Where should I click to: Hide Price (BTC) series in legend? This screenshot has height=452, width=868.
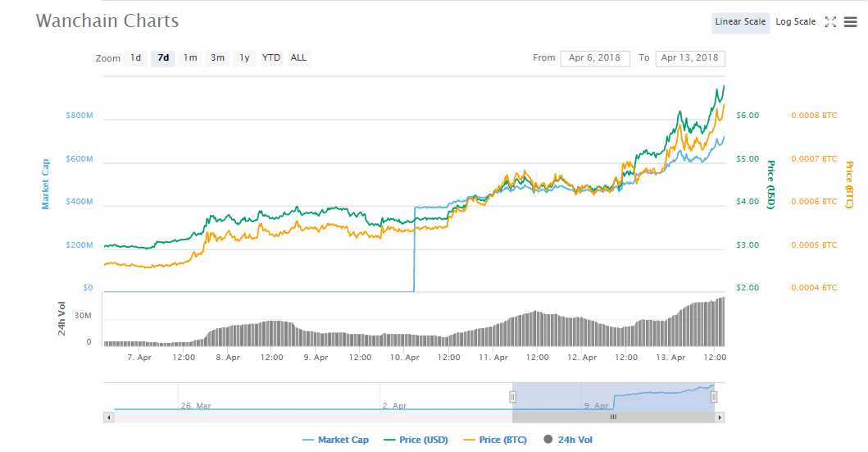pyautogui.click(x=494, y=441)
